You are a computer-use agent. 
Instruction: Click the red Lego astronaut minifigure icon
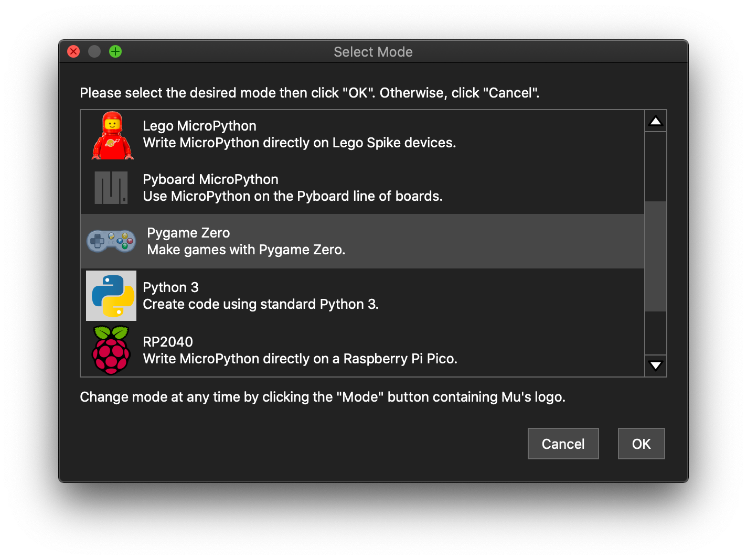coord(112,135)
